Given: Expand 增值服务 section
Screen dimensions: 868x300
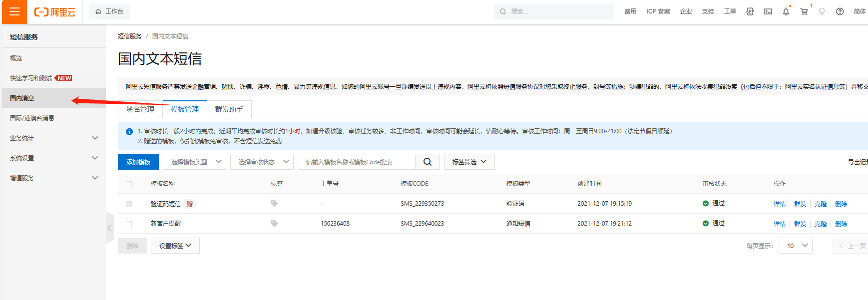Looking at the screenshot, I should pyautogui.click(x=54, y=178).
